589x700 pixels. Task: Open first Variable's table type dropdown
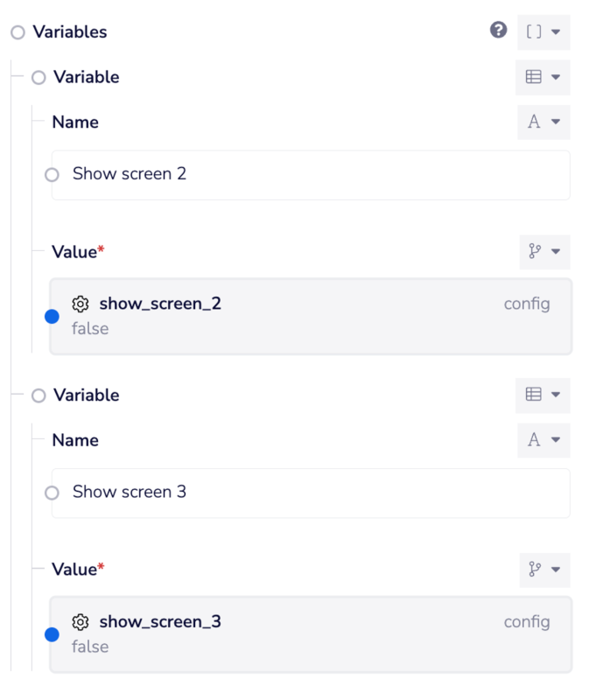[543, 77]
